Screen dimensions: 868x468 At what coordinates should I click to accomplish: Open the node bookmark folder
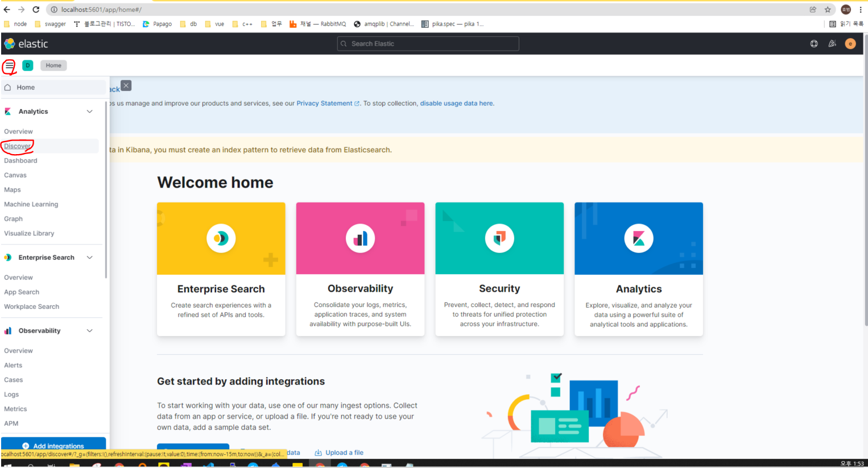(x=15, y=24)
